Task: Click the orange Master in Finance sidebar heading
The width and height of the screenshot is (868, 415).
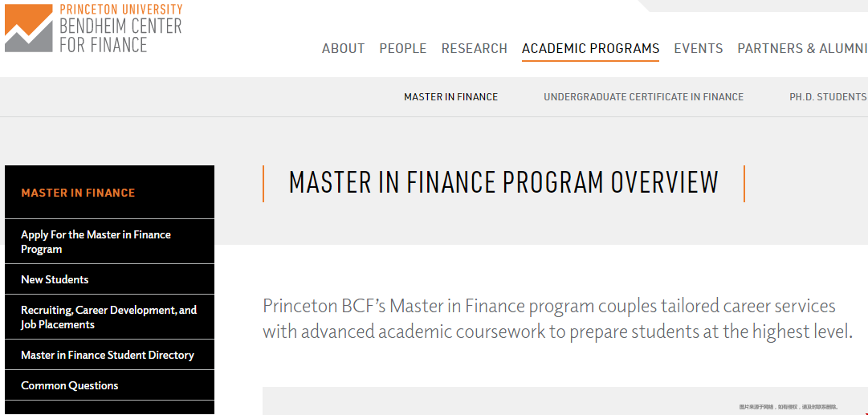Action: (x=78, y=193)
